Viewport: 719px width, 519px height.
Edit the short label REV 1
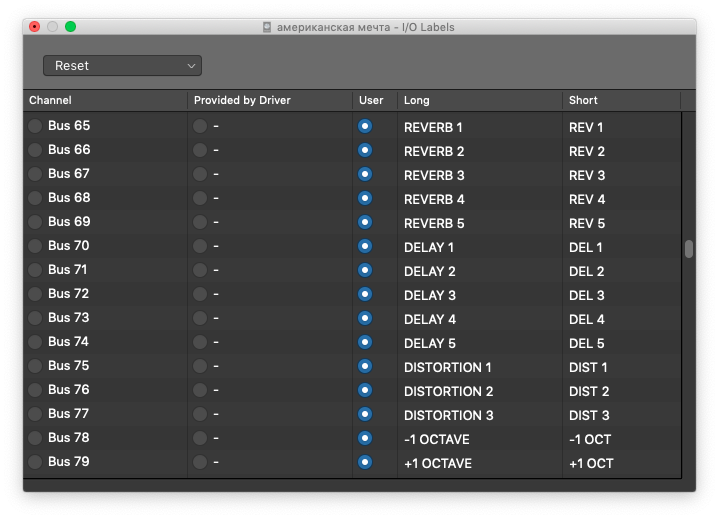586,127
